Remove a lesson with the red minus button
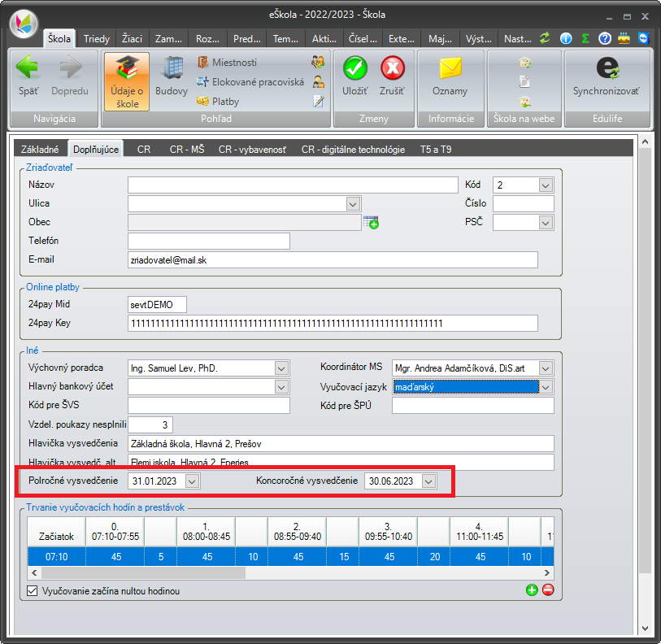The height and width of the screenshot is (644, 661). coord(548,590)
